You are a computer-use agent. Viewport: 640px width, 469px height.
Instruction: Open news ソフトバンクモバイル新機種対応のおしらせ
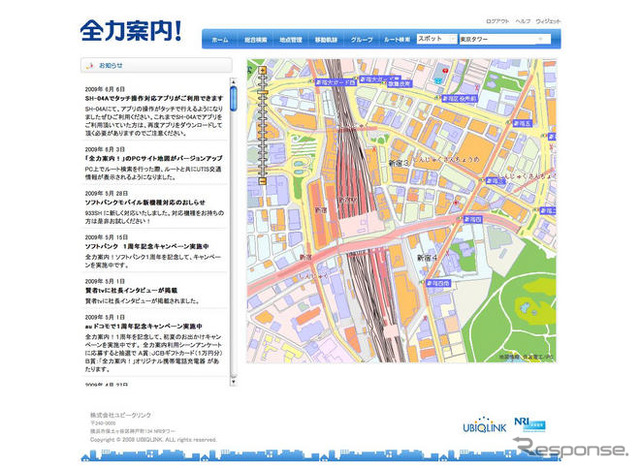pos(145,202)
